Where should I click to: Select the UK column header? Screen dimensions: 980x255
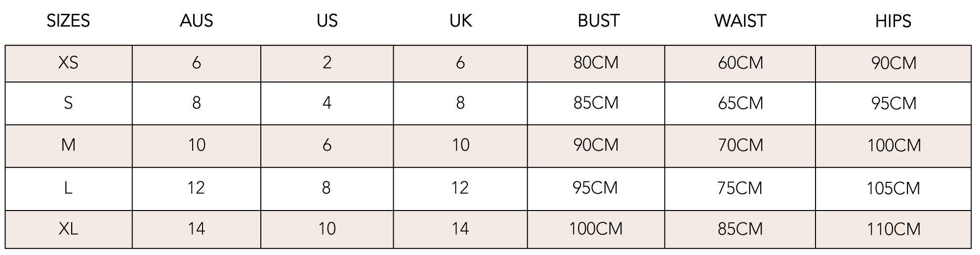click(x=460, y=21)
